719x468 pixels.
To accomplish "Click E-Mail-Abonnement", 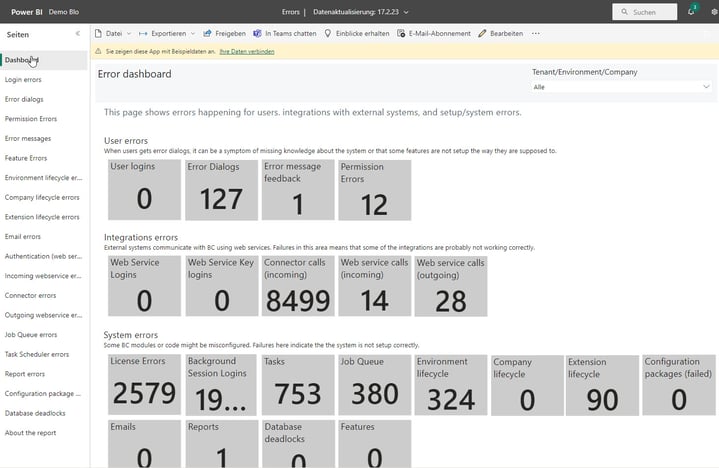I will [x=434, y=33].
